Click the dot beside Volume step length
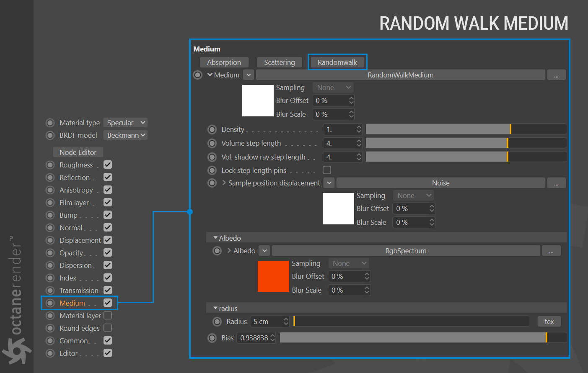This screenshot has width=588, height=373. [212, 143]
